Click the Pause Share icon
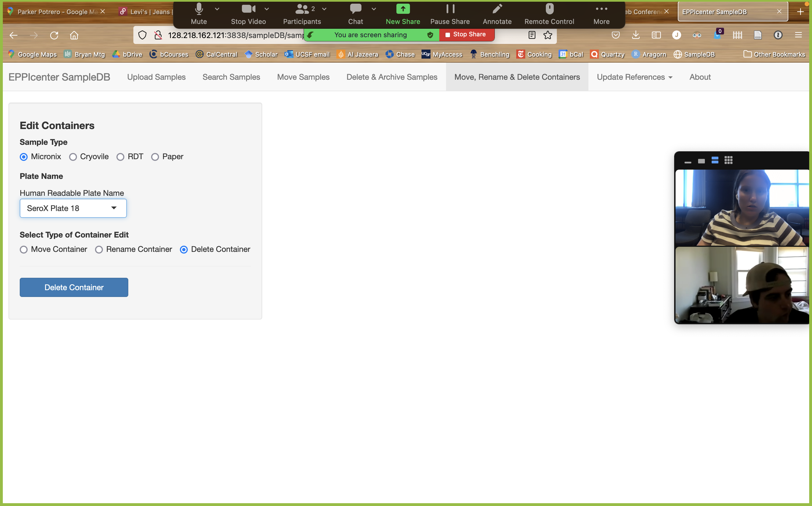The height and width of the screenshot is (506, 812). pos(450,9)
